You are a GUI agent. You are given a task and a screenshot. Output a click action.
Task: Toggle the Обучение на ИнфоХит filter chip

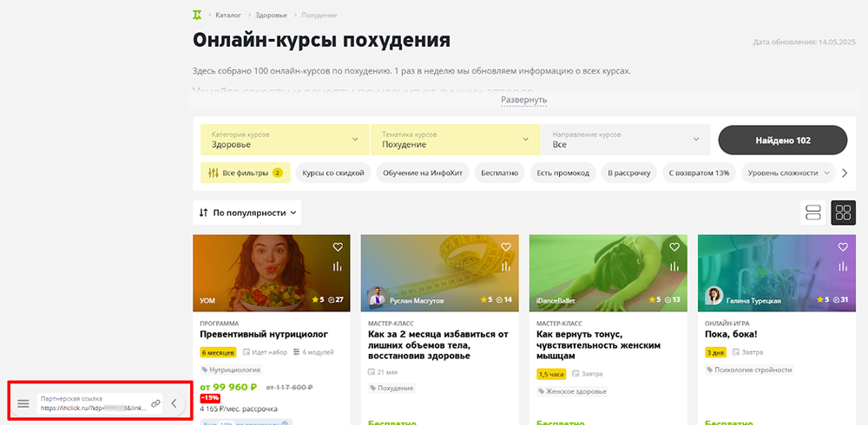(x=423, y=173)
